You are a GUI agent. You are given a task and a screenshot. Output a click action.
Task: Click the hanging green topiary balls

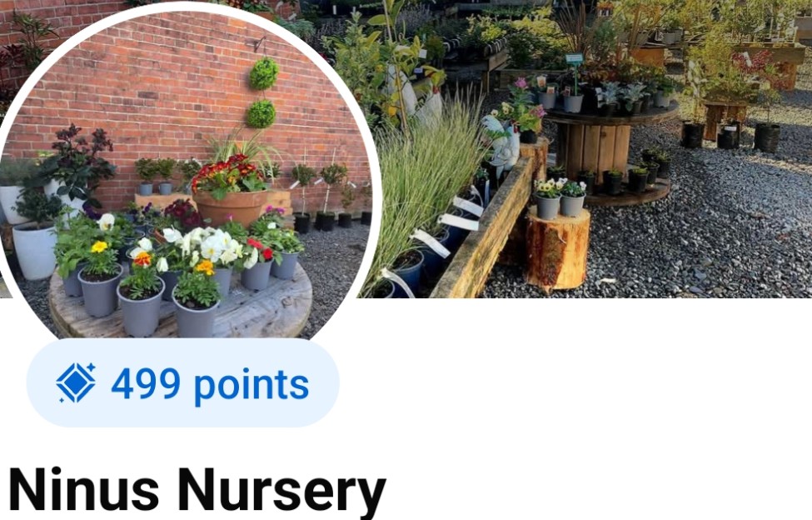(262, 93)
